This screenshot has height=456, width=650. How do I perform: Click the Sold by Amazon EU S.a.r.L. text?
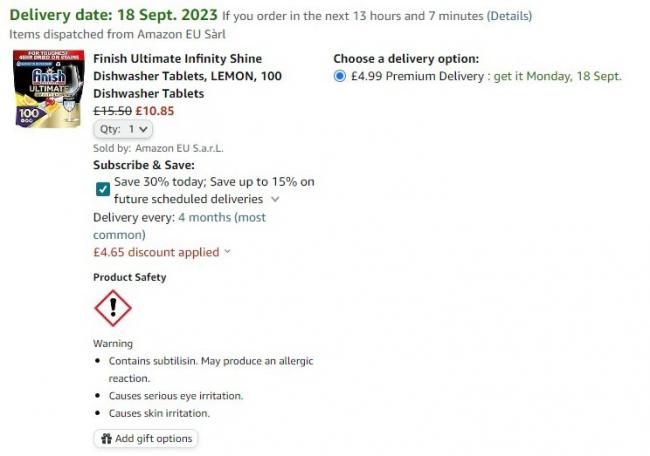pos(158,148)
